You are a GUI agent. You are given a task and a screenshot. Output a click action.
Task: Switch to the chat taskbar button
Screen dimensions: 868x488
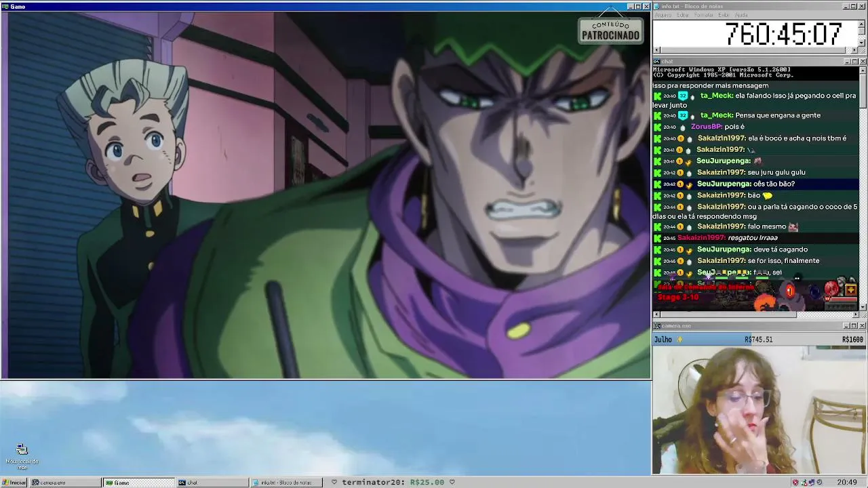tap(212, 483)
